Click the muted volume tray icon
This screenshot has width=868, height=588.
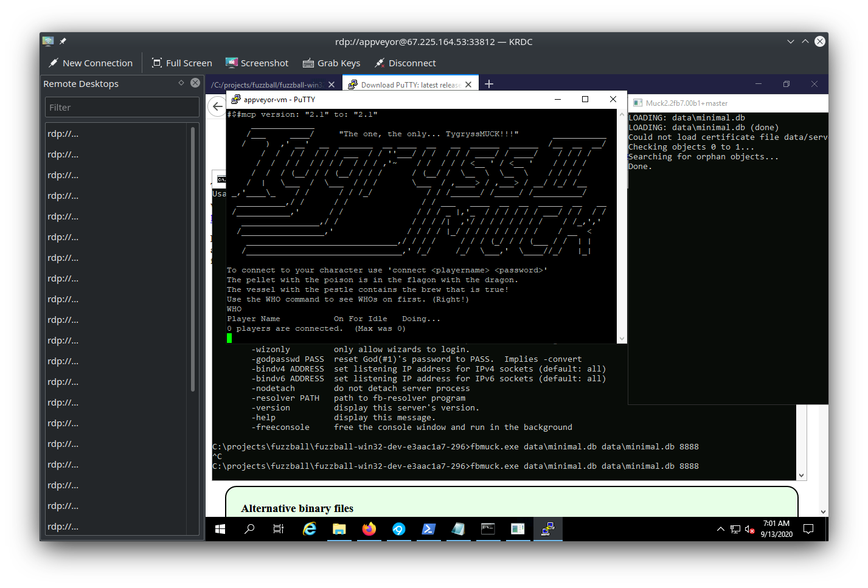(750, 529)
